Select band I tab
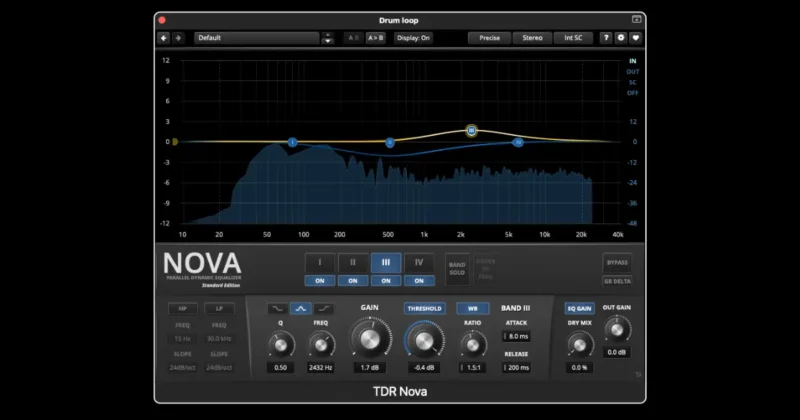800x420 pixels. 320,263
